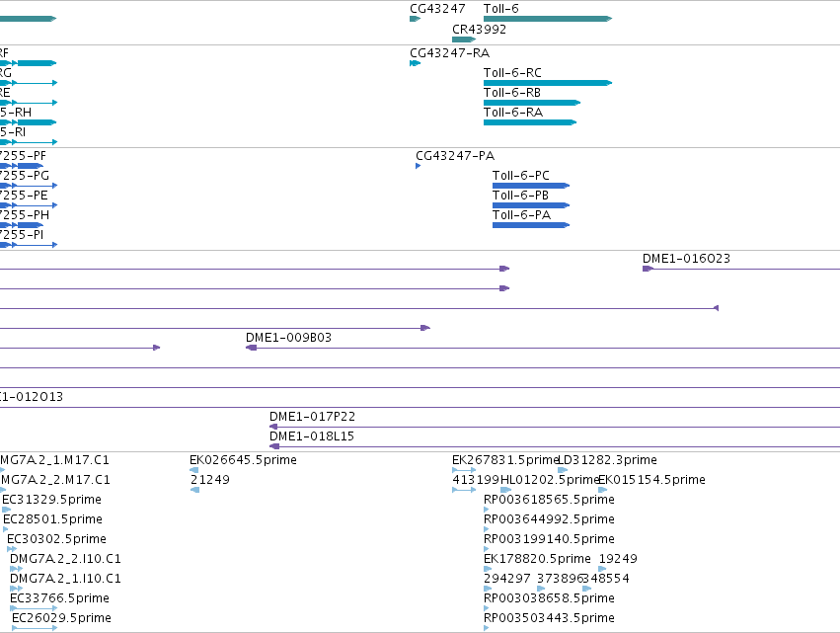Open the CG43247-RA transcript feature
This screenshot has height=633, width=840.
(416, 63)
